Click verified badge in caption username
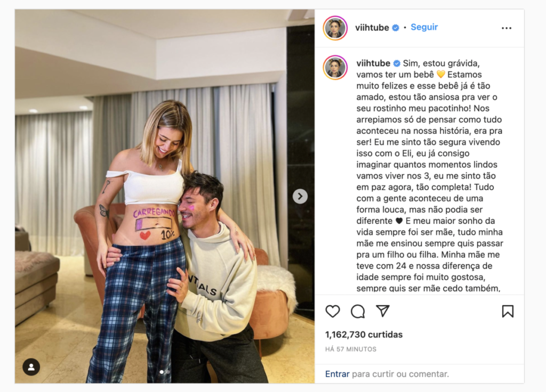The image size is (546, 392). [x=397, y=63]
